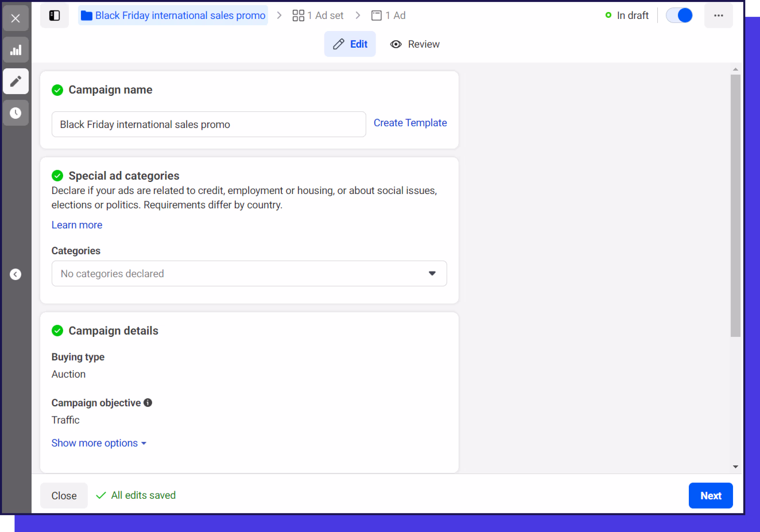Click the vertical scrollbar thumb
This screenshot has width=760, height=532.
pos(735,205)
